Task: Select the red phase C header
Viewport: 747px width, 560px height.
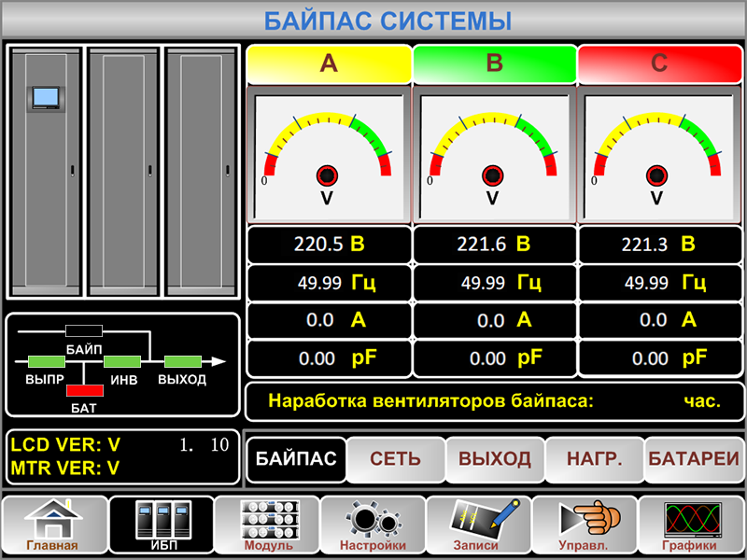Action: click(659, 63)
